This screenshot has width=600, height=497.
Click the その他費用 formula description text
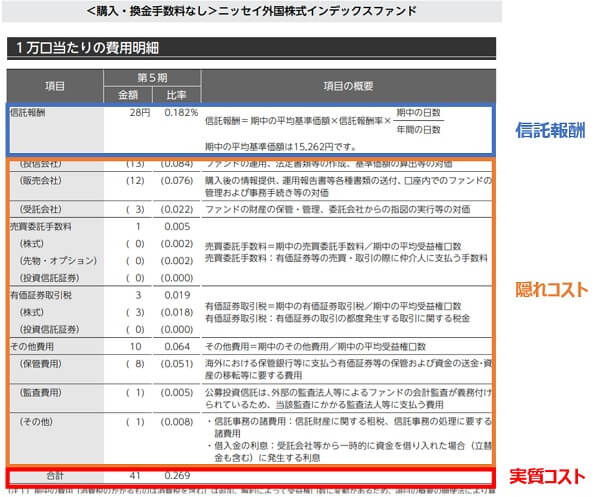[x=315, y=347]
